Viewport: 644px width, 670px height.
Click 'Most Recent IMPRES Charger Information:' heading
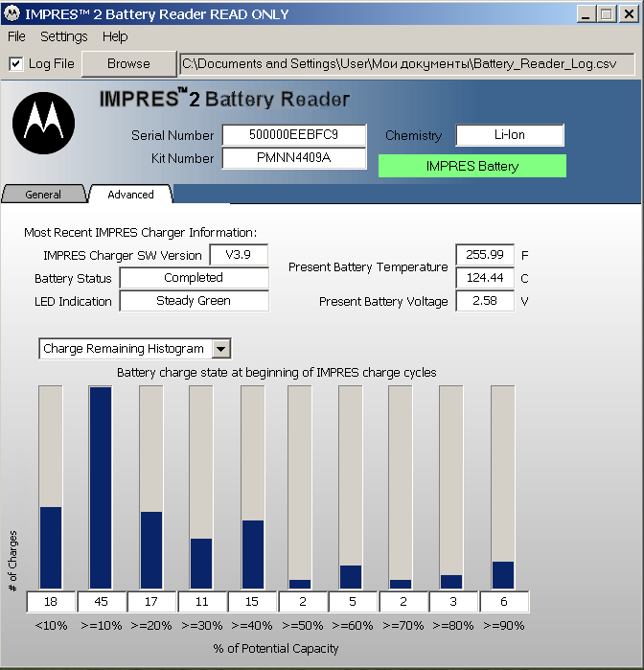click(x=141, y=233)
